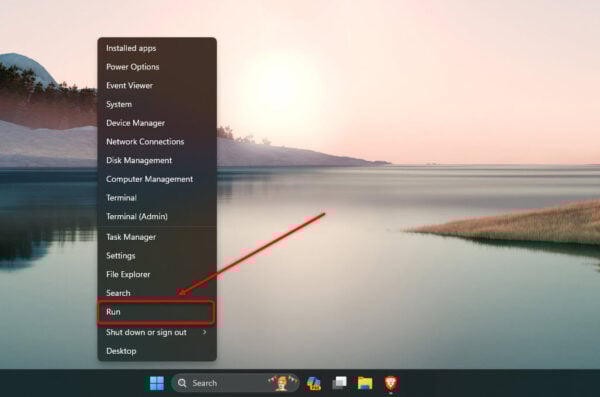Viewport: 600px width, 397px height.
Task: Open Task Manager
Action: pos(157,237)
